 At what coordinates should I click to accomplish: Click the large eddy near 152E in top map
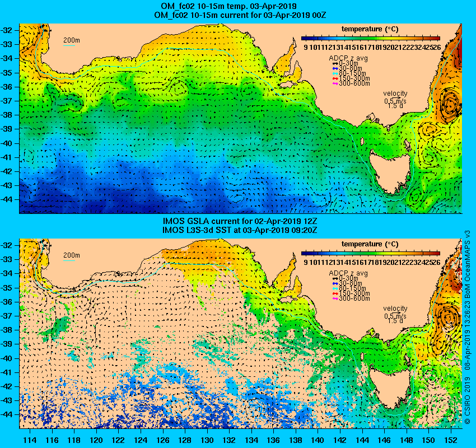450,105
